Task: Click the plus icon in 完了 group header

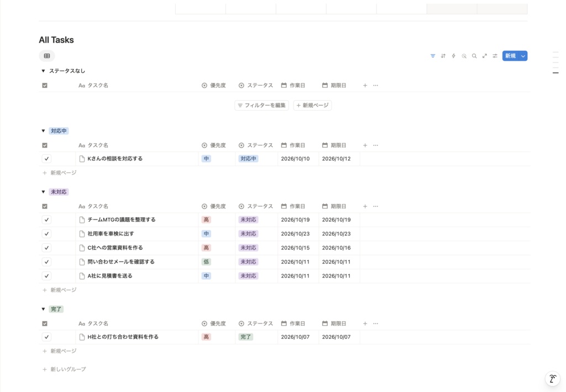Action: [x=365, y=323]
